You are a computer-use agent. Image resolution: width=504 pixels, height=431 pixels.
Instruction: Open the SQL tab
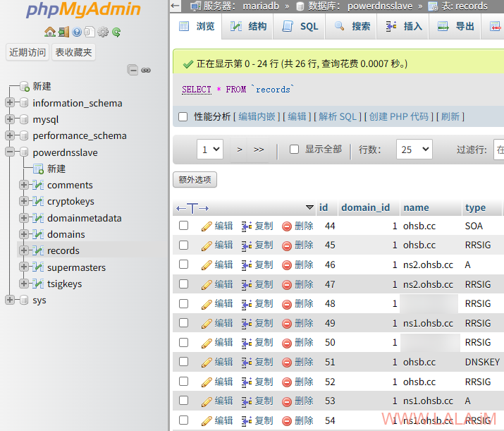click(x=300, y=26)
